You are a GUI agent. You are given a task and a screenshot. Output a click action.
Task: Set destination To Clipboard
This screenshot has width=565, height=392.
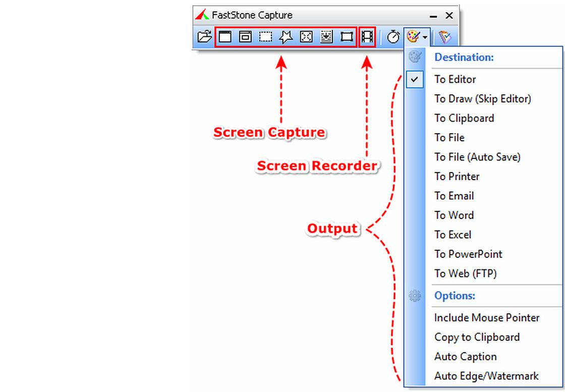coord(483,118)
